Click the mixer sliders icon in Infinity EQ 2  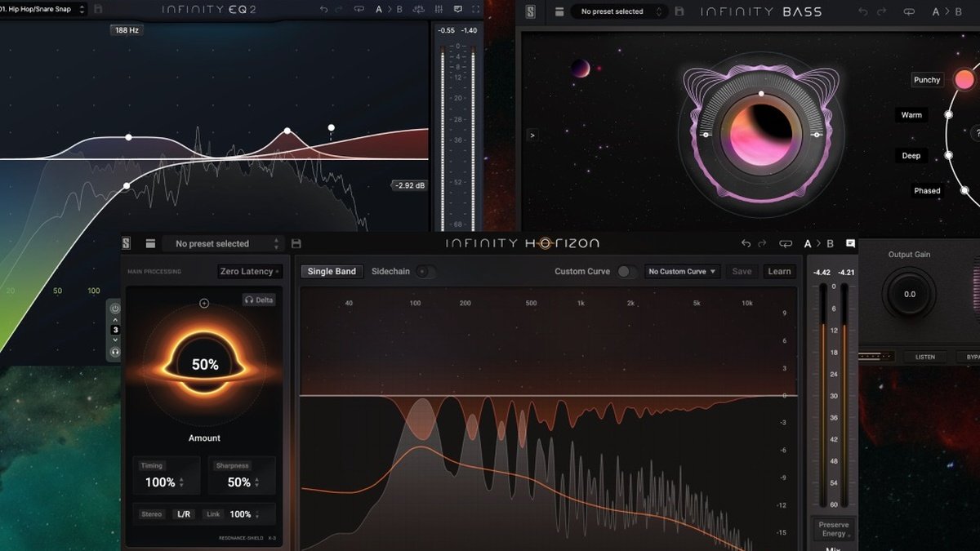[439, 10]
